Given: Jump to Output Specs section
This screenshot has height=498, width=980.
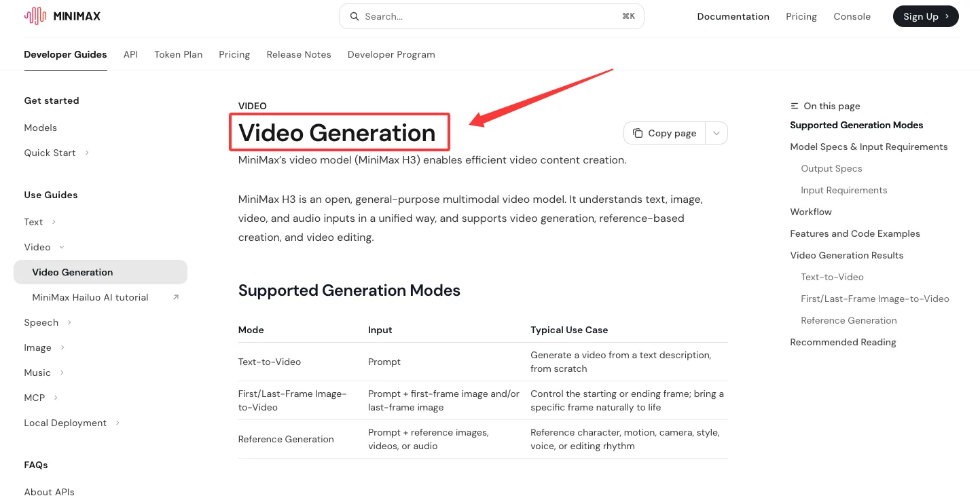Looking at the screenshot, I should (831, 168).
